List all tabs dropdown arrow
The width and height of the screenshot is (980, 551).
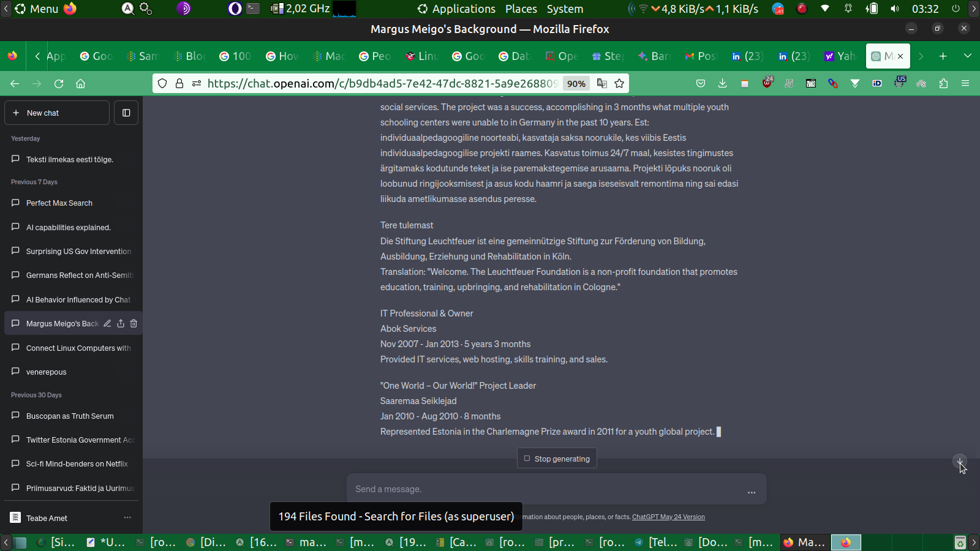click(968, 56)
